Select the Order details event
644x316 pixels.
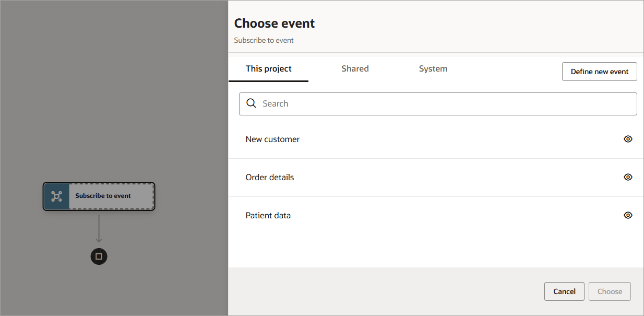click(x=270, y=178)
